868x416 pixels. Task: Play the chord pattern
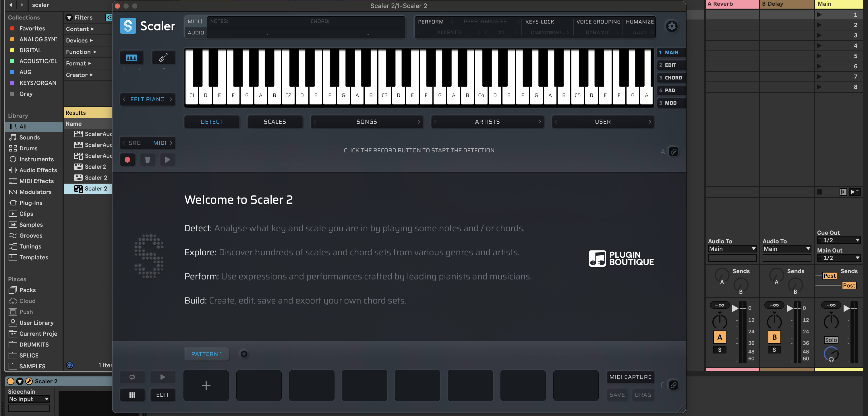(x=163, y=377)
